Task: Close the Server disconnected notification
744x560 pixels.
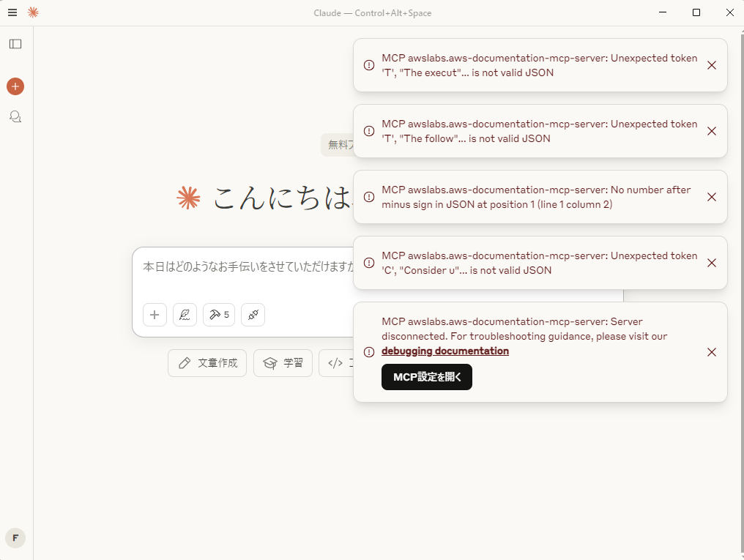Action: (x=712, y=352)
